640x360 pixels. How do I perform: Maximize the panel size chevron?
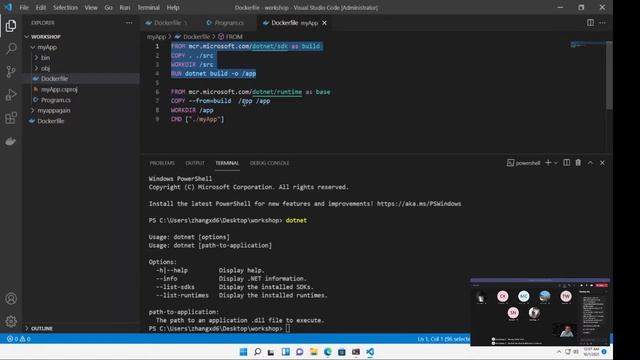coord(590,162)
